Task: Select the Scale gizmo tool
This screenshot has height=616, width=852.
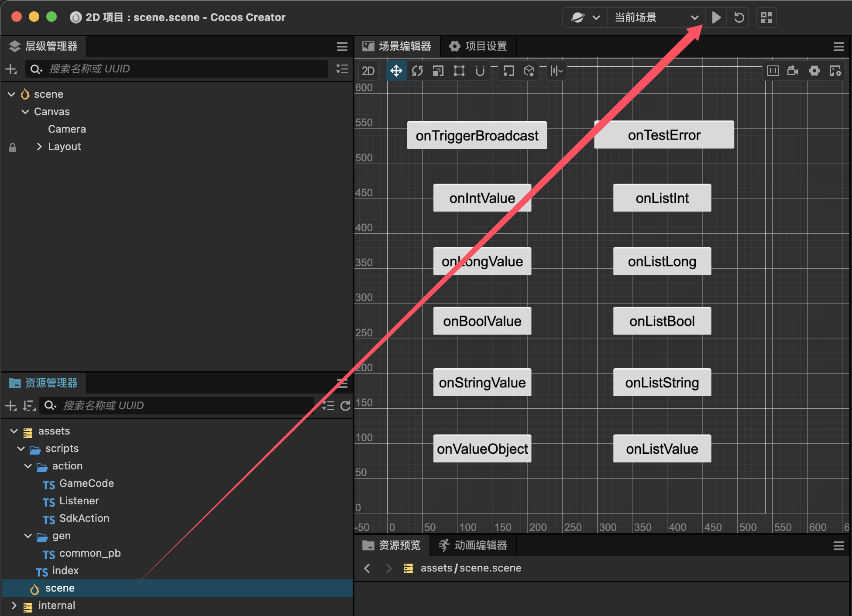Action: (438, 71)
